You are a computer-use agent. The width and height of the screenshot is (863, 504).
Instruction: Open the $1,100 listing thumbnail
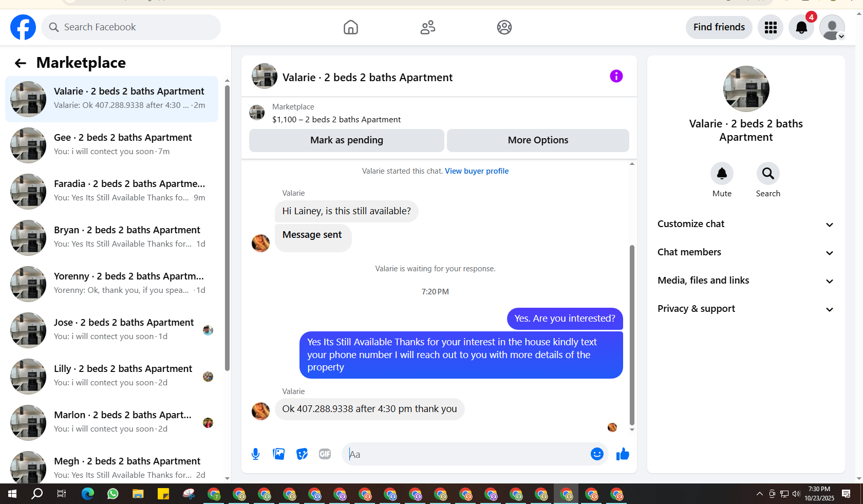257,113
